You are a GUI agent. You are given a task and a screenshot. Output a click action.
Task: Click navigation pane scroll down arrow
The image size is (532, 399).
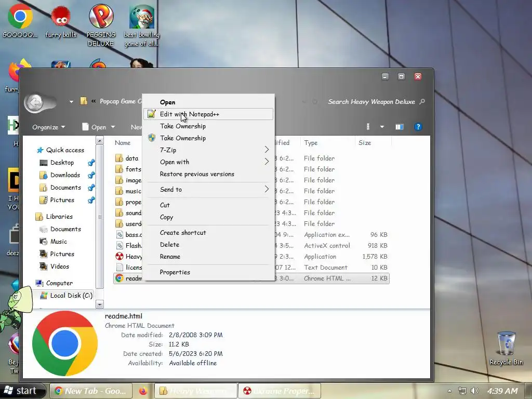[x=100, y=304]
